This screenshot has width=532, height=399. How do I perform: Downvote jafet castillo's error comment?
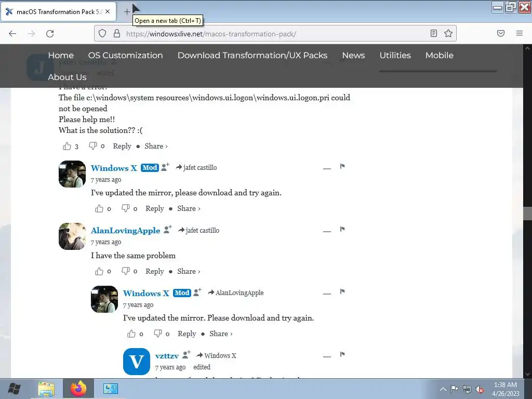click(92, 146)
